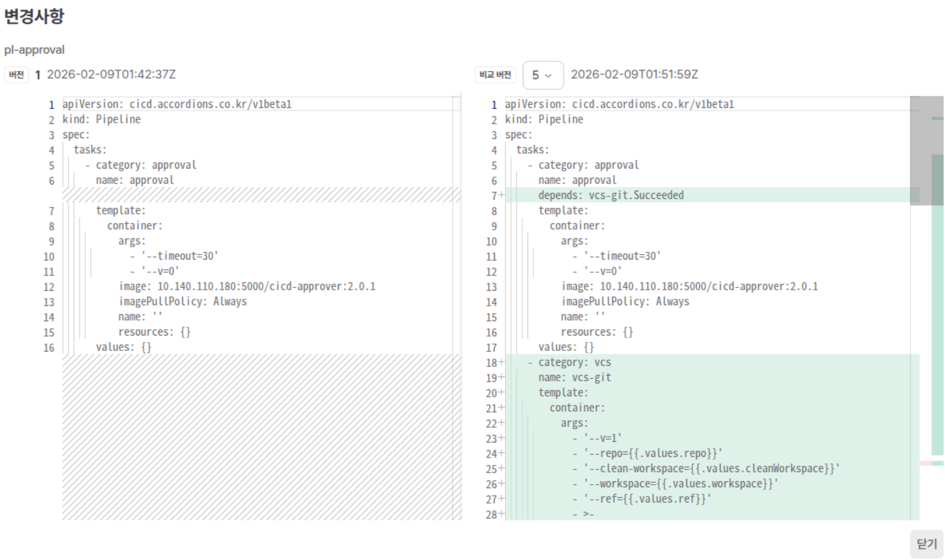Select 'kind: Pipeline' in the left pane
The width and height of the screenshot is (945, 560).
click(102, 120)
